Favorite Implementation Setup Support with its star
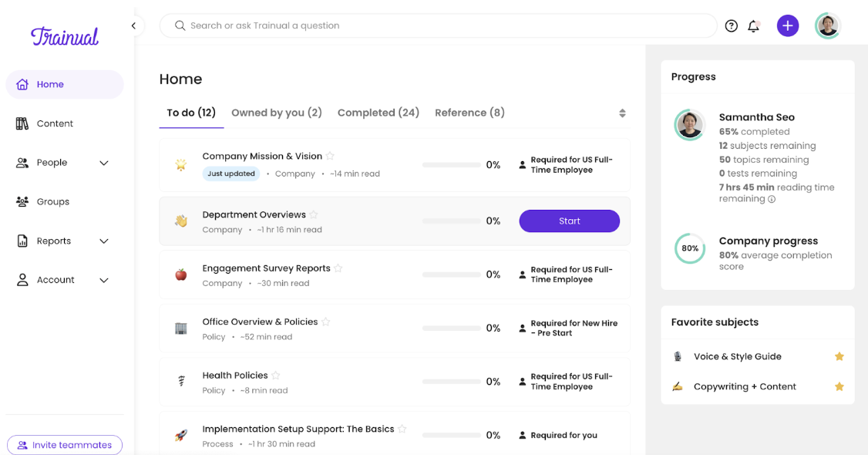Viewport: 868px width, 455px height. pyautogui.click(x=402, y=429)
